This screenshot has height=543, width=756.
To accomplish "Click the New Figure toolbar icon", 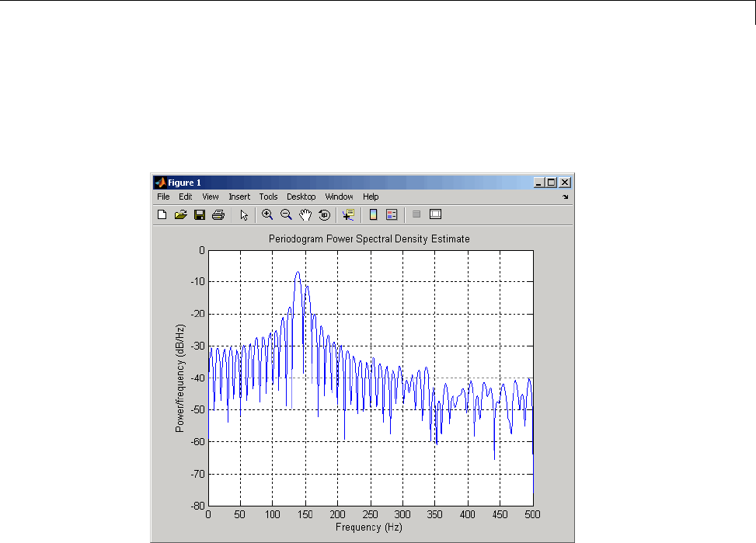I will [162, 214].
